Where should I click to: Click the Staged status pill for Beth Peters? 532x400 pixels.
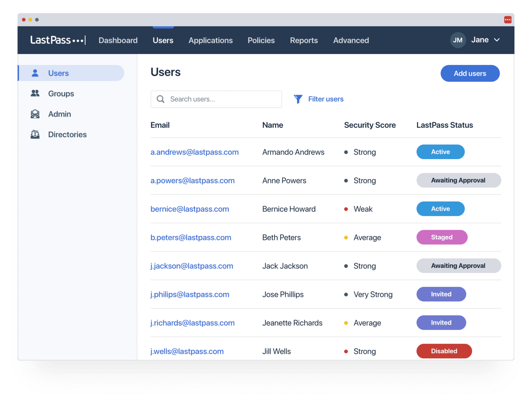coord(442,237)
